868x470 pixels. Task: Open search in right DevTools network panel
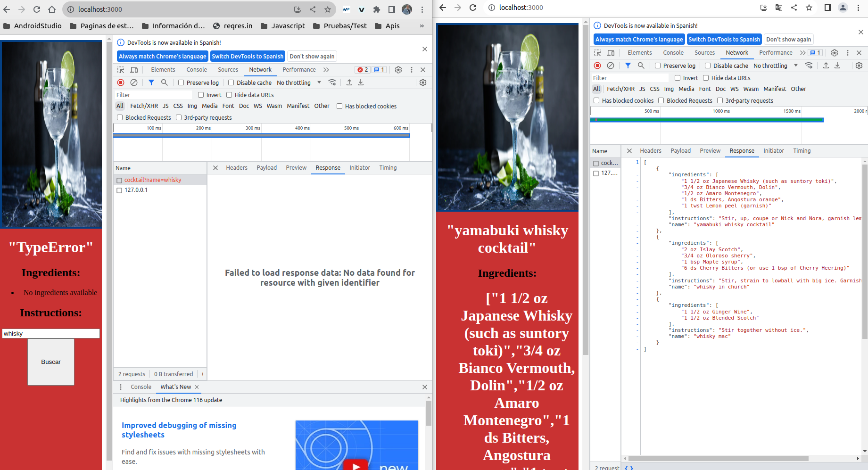pyautogui.click(x=641, y=66)
